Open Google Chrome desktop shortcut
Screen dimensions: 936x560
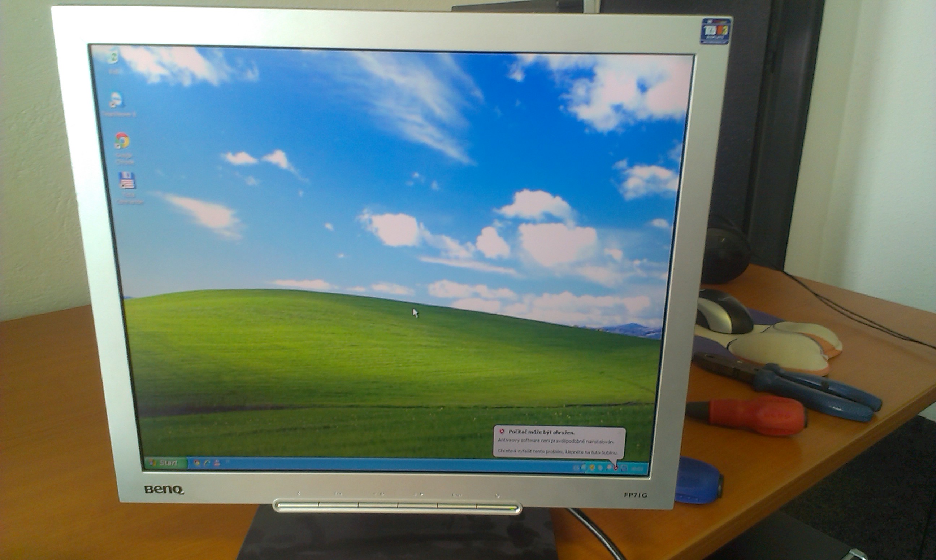click(x=122, y=141)
